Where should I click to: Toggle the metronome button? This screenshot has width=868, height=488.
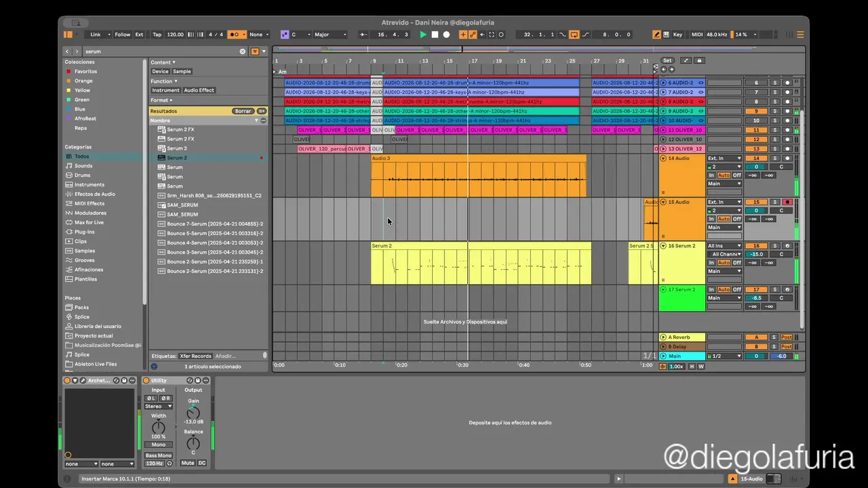[237, 35]
